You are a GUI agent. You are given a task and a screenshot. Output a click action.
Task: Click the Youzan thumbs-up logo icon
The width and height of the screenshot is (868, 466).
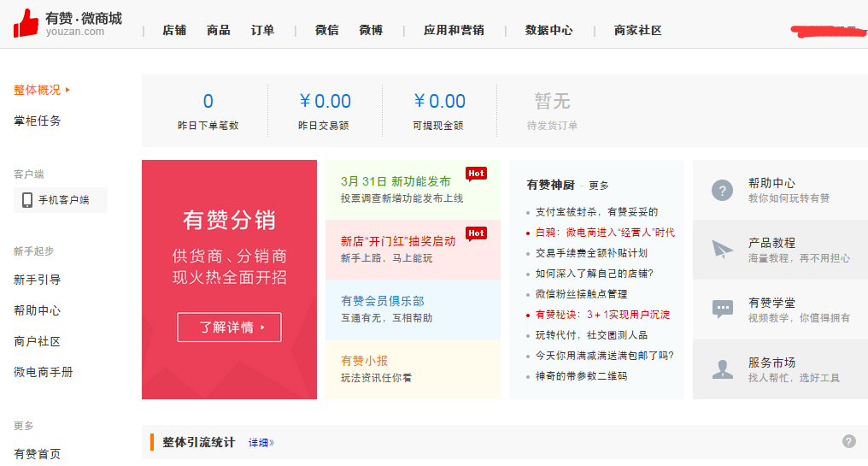tap(26, 23)
